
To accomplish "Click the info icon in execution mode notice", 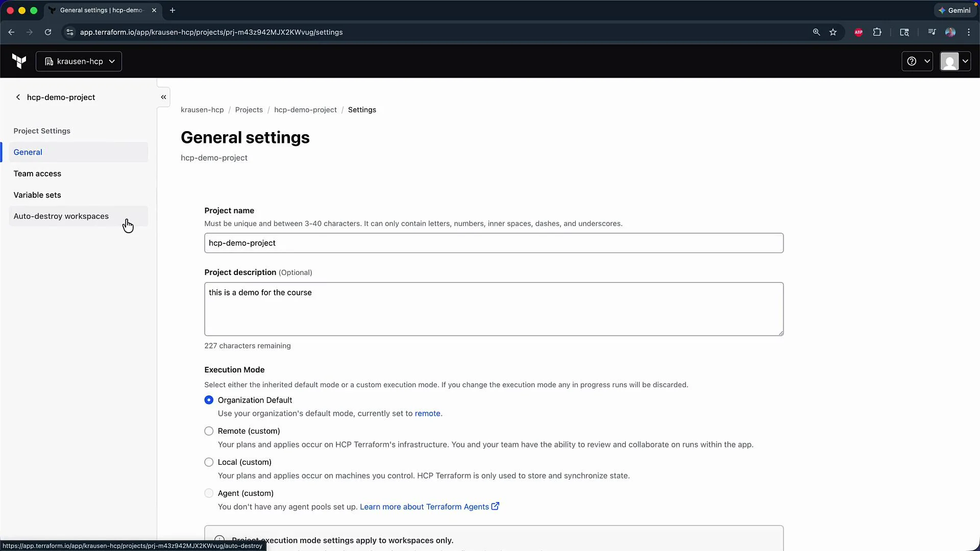I will tap(219, 540).
